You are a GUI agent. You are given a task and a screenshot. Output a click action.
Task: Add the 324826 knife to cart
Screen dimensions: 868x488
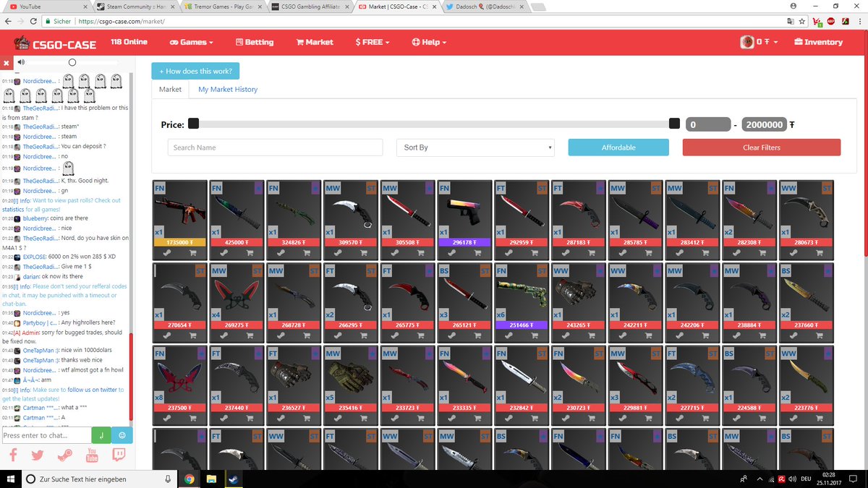coord(308,253)
